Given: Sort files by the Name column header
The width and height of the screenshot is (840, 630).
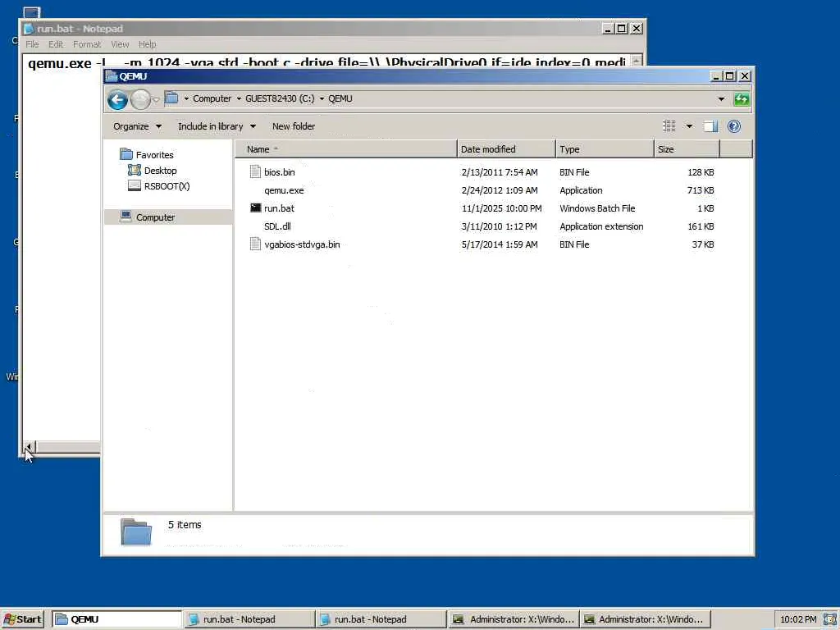Looking at the screenshot, I should 345,149.
